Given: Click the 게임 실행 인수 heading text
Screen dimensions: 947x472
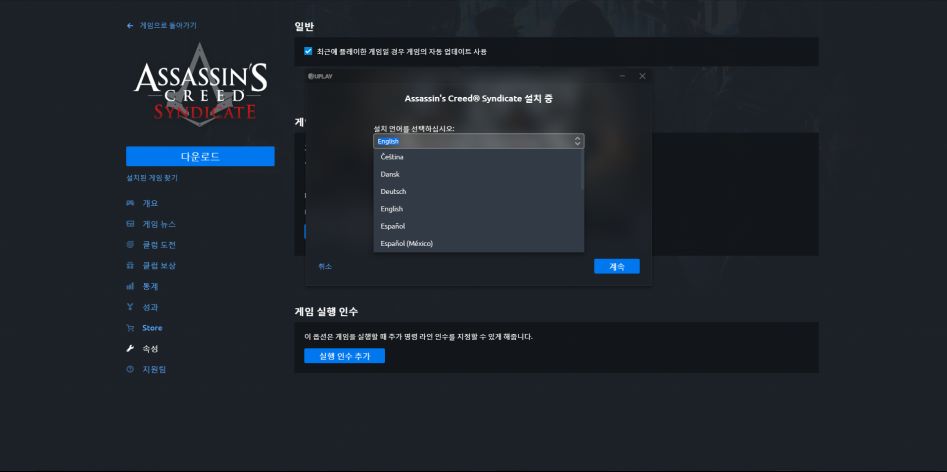Looking at the screenshot, I should coord(326,311).
